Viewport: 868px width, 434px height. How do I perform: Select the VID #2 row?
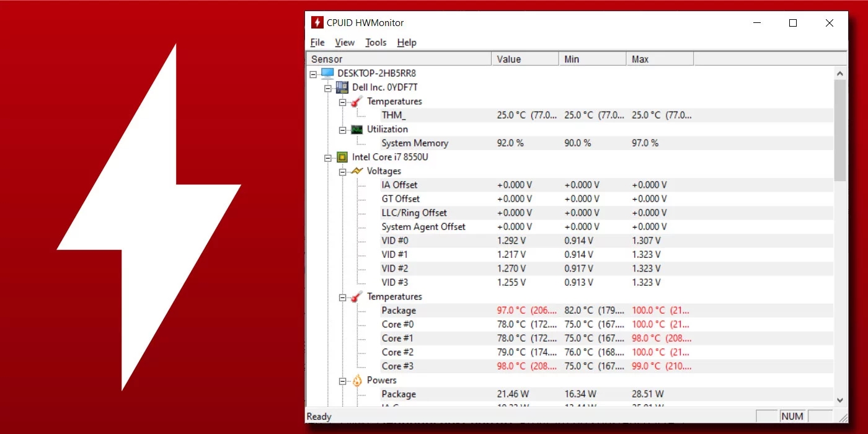(x=606, y=268)
